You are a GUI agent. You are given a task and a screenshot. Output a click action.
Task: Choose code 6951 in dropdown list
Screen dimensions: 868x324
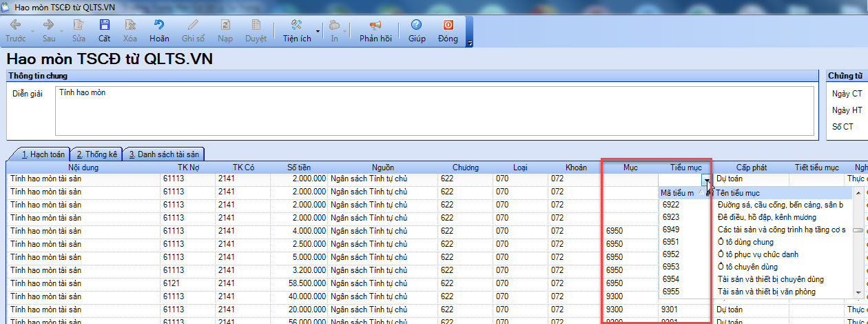click(x=671, y=242)
